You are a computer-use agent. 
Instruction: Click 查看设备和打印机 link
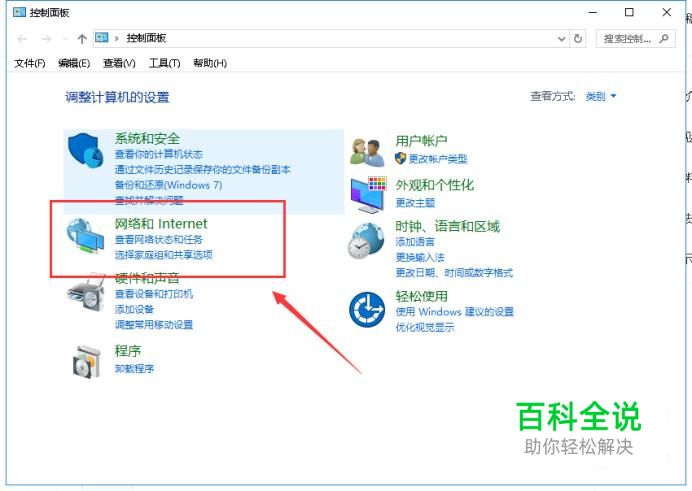[x=154, y=294]
